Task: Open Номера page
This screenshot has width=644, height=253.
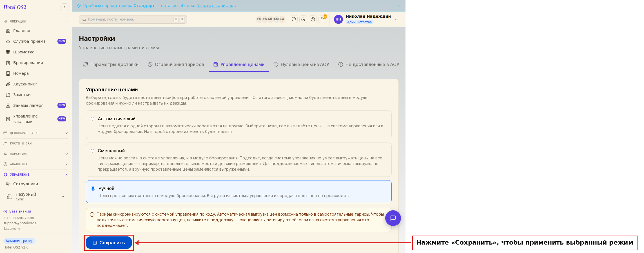Action: [36, 73]
